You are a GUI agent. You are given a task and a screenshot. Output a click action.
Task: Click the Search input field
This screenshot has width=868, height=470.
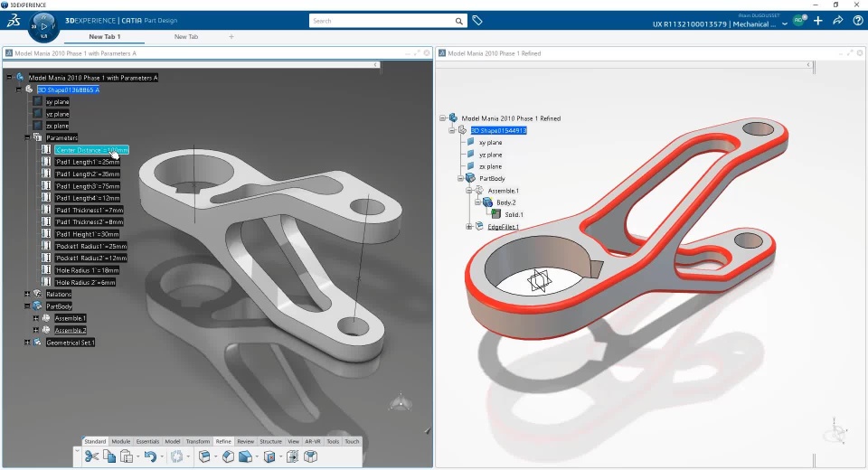(382, 21)
